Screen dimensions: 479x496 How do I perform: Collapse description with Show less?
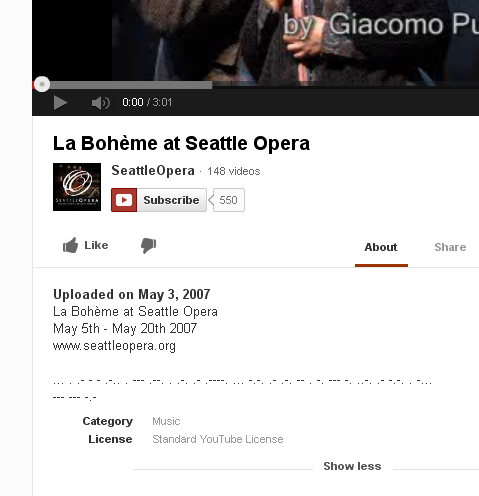pos(352,466)
